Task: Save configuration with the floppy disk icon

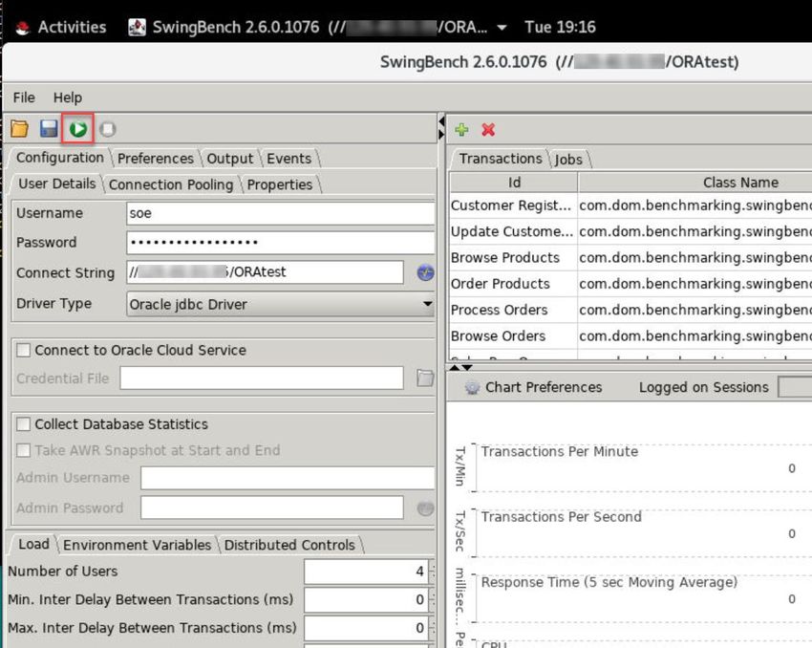Action: (x=49, y=128)
